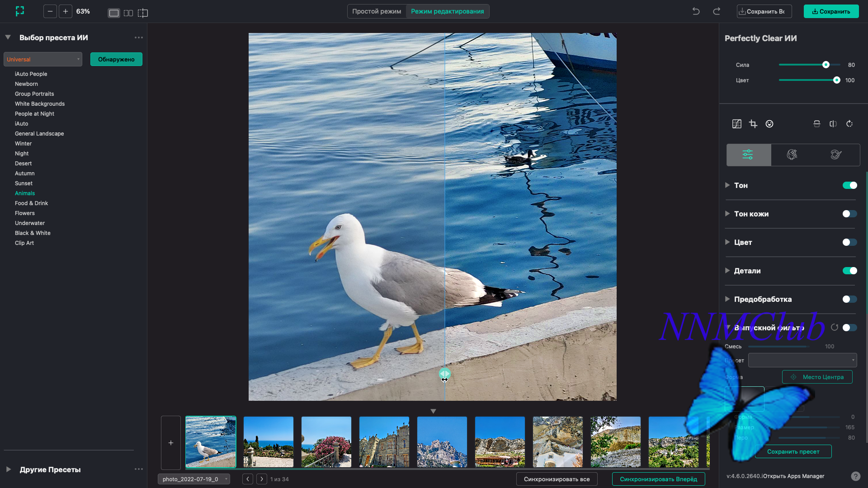This screenshot has height=488, width=868.
Task: Expand Другие Пресеты panel
Action: (8, 469)
